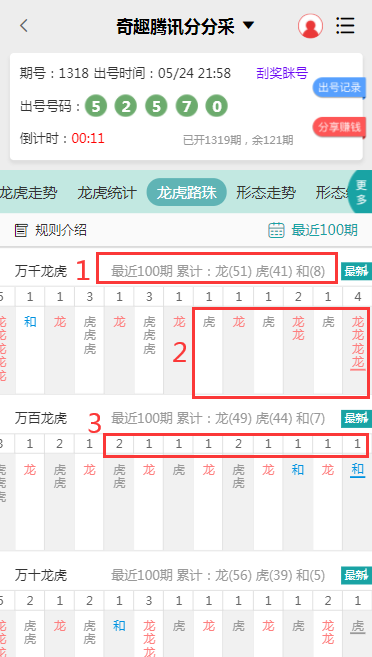Screen dimensions: 372x657
Task: Select the 龙虎路珠 tab
Action: coord(186,192)
